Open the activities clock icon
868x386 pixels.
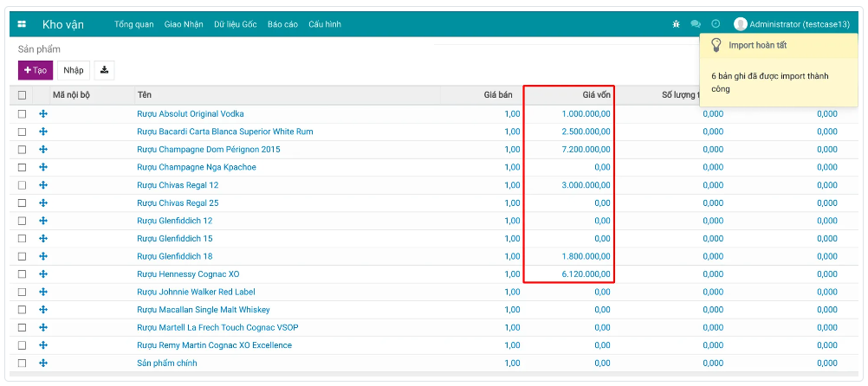716,24
